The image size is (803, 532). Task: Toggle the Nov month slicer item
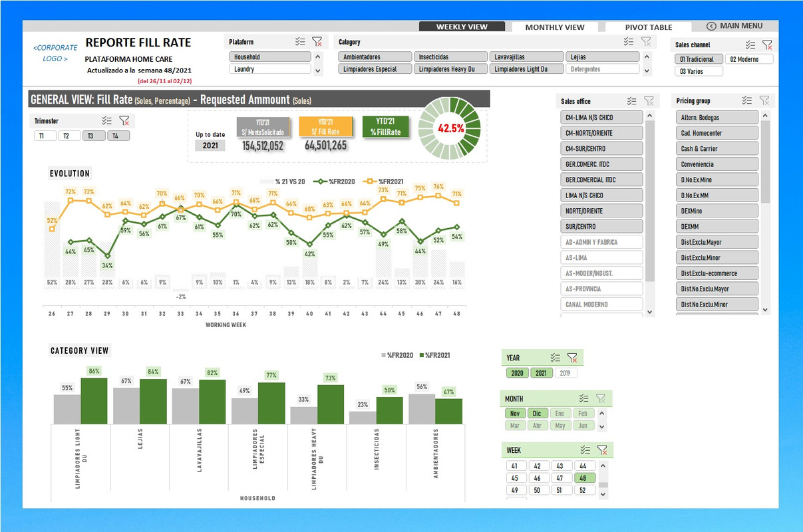click(x=515, y=413)
